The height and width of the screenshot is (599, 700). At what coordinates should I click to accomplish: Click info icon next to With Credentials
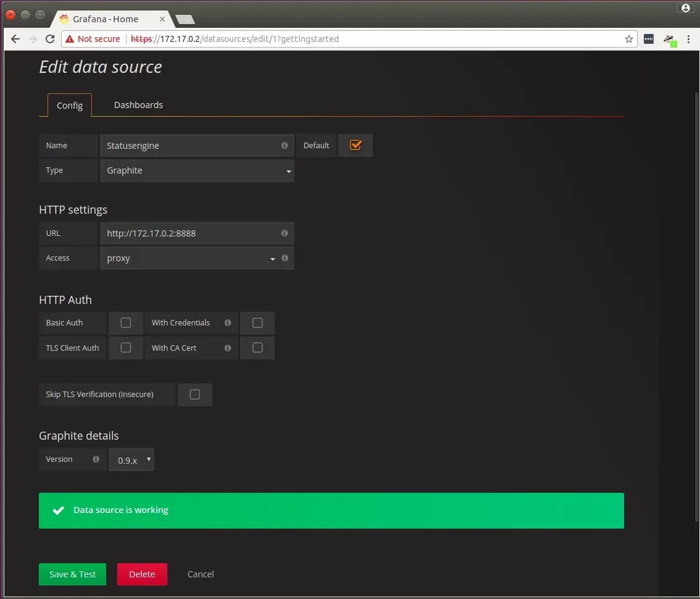228,322
